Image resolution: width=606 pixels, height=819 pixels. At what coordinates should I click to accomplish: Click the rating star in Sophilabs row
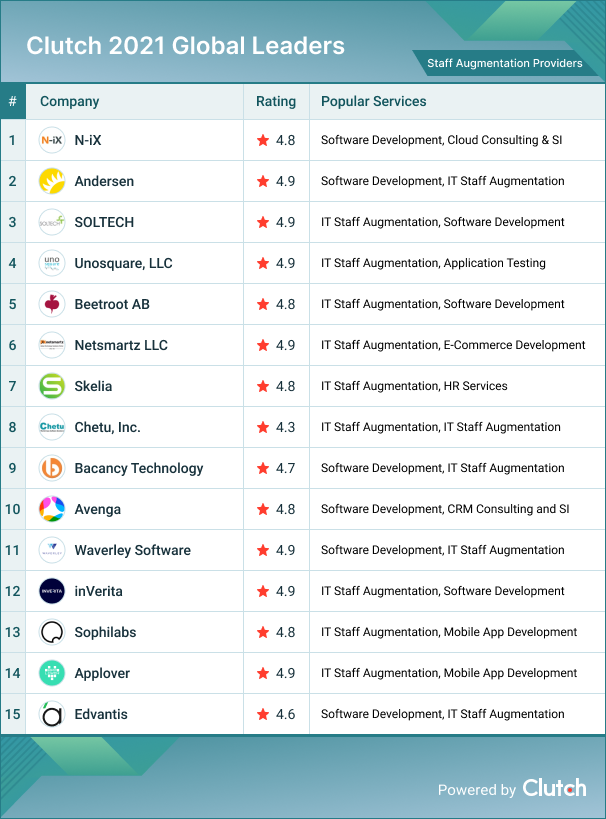[263, 632]
